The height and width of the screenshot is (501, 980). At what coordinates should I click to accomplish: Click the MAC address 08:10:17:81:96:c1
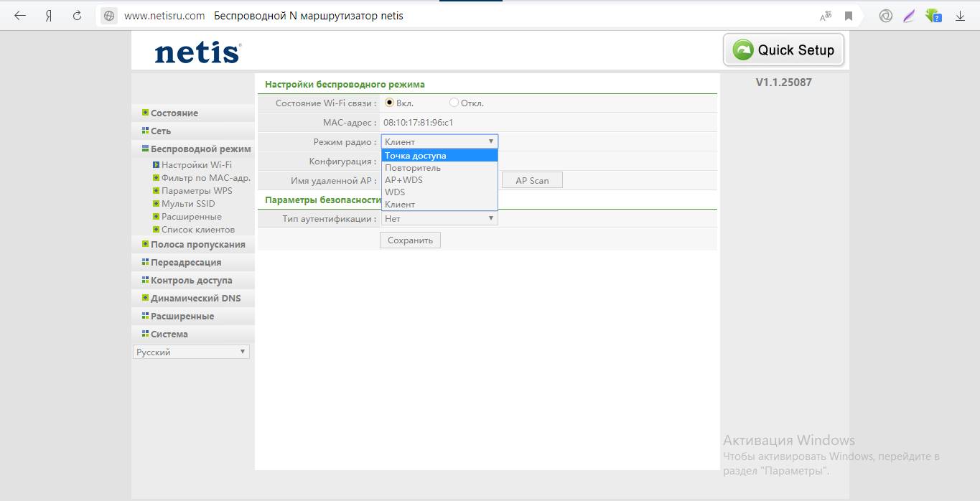coord(419,122)
